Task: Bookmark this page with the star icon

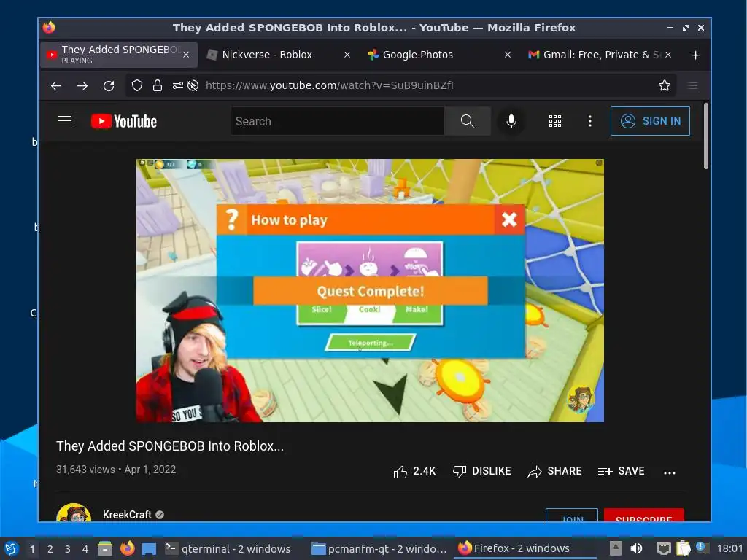Action: pos(664,85)
